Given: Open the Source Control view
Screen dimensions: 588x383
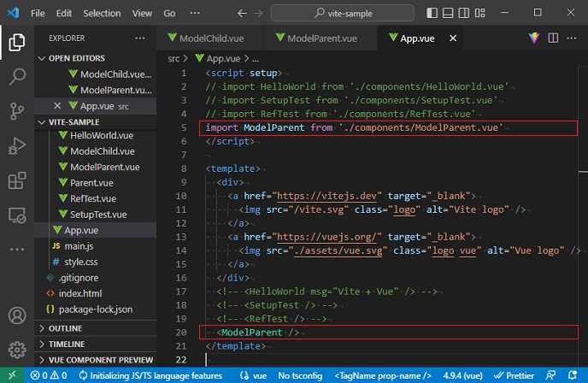Looking at the screenshot, I should pyautogui.click(x=17, y=111).
